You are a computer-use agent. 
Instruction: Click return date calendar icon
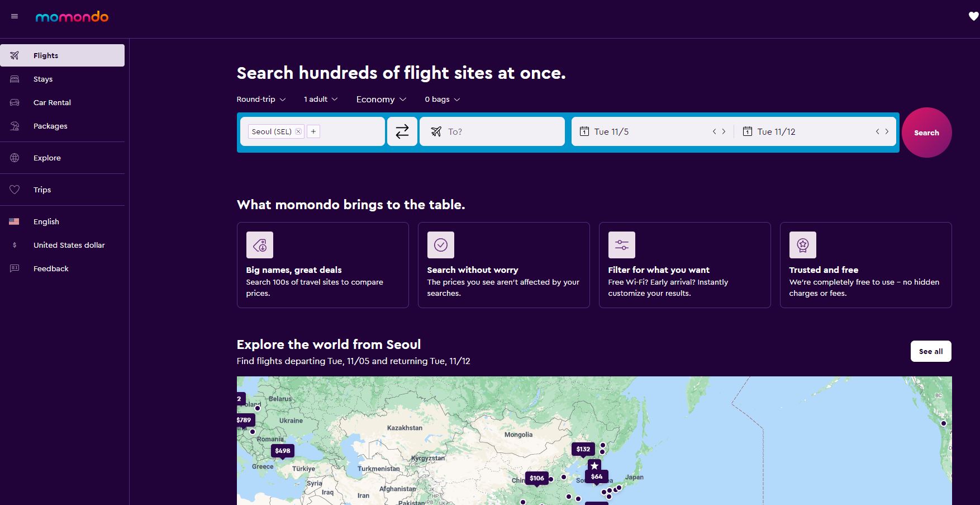point(748,131)
